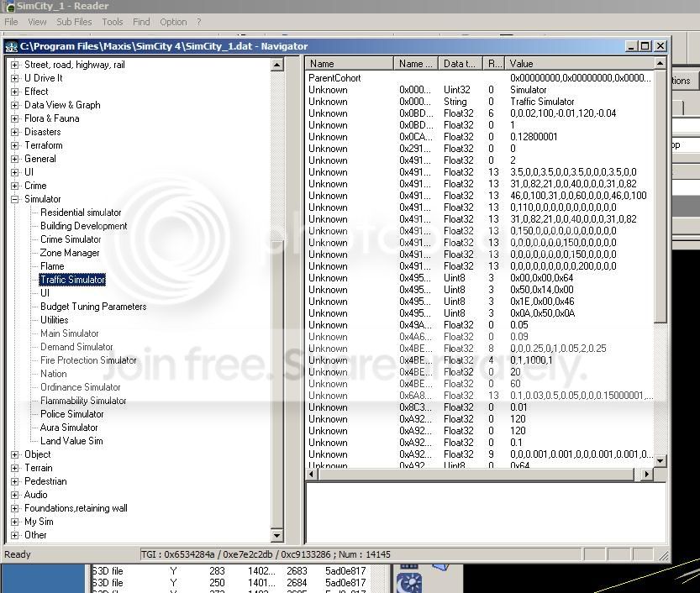Open the Find menu
This screenshot has height=593, width=700.
point(141,22)
